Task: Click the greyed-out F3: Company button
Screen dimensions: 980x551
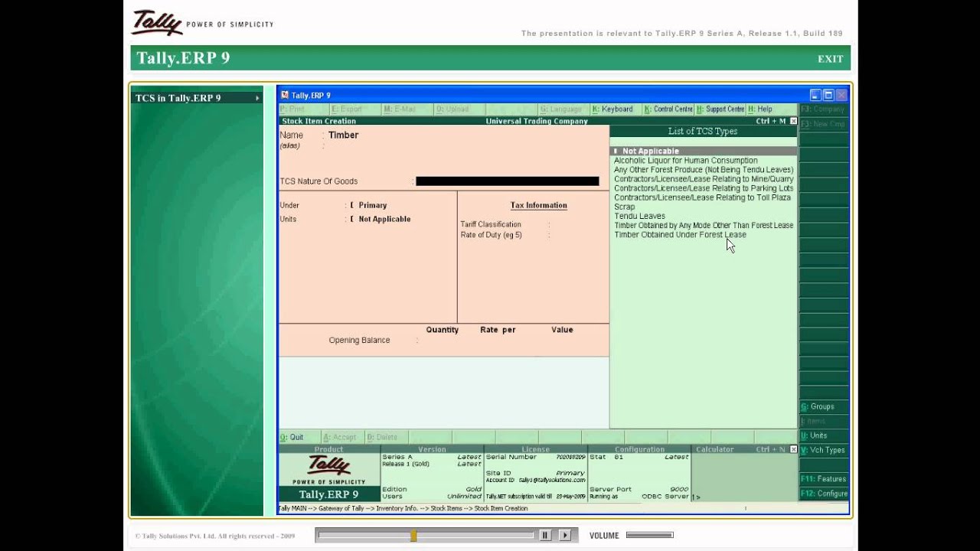Action: click(823, 109)
